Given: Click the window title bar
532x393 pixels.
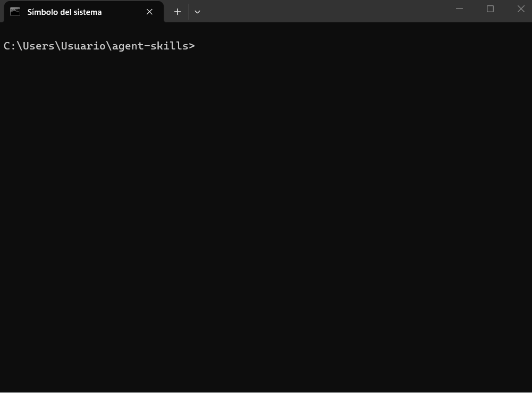Looking at the screenshot, I should (319, 11).
